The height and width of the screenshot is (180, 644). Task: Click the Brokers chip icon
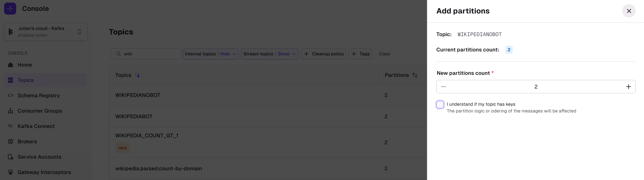pyautogui.click(x=11, y=142)
